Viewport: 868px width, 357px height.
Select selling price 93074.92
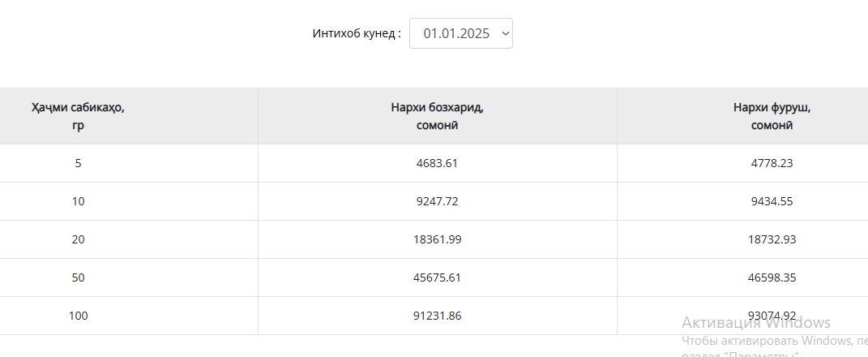(x=772, y=316)
